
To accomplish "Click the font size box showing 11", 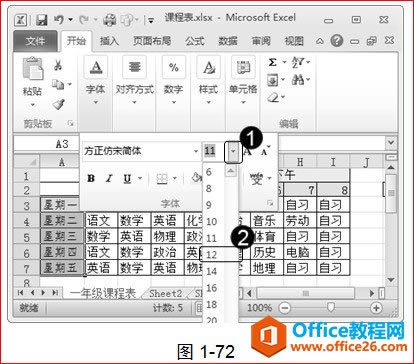I will click(x=213, y=151).
